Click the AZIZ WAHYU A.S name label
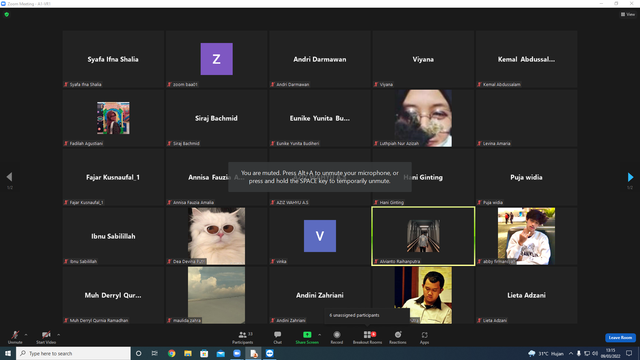Image resolution: width=640 pixels, height=360 pixels. click(292, 202)
